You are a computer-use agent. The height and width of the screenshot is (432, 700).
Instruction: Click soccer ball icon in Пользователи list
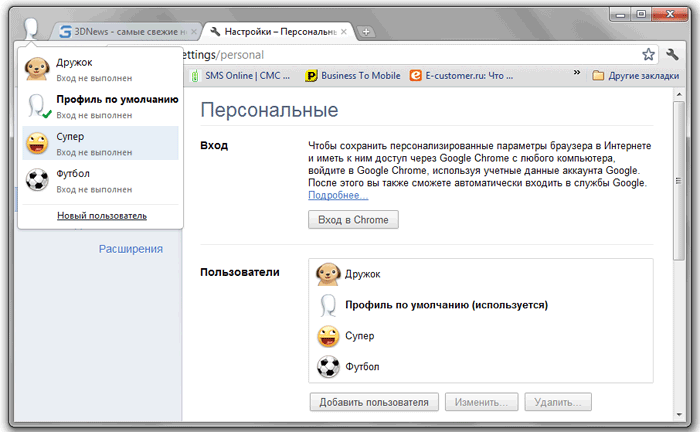tap(328, 366)
